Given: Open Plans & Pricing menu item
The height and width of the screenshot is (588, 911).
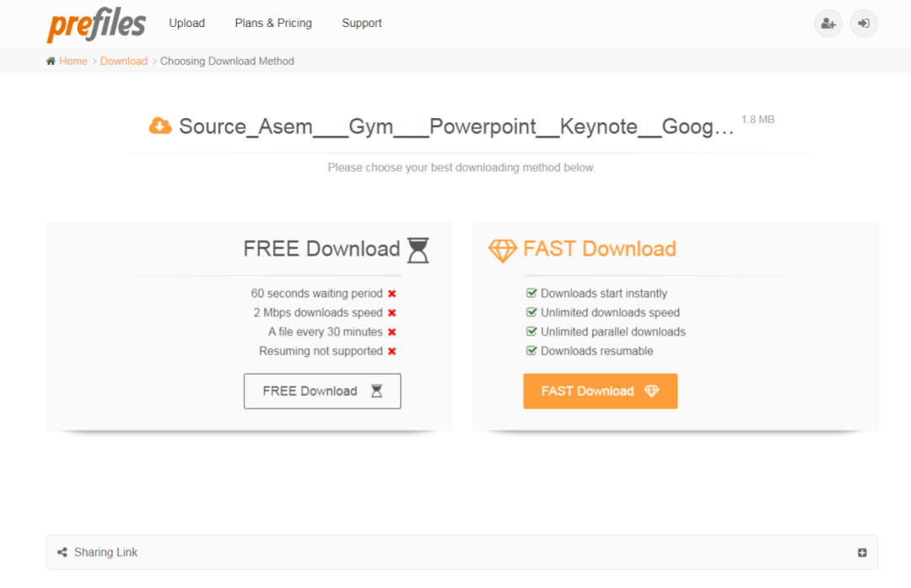Looking at the screenshot, I should 273,24.
